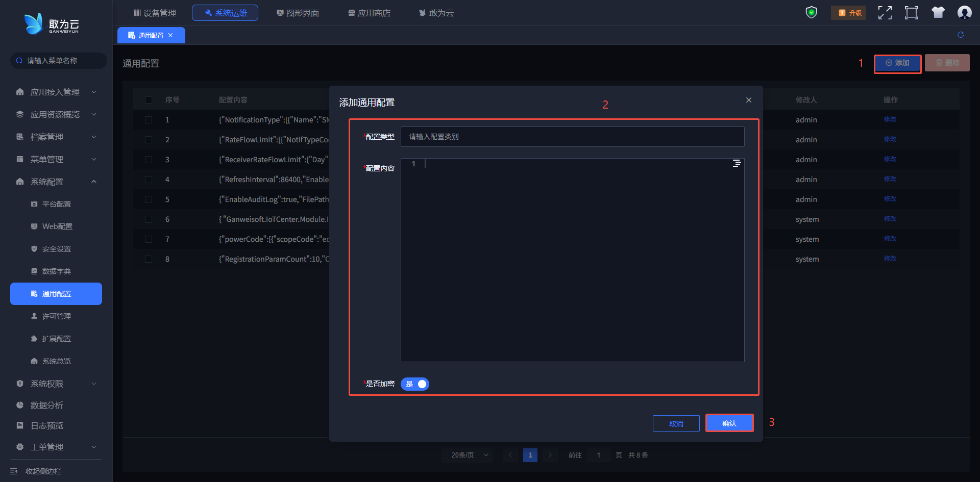Toggle fullscreen mode with the expand-arrows icon
Screen dimensions: 980x482
click(x=885, y=13)
